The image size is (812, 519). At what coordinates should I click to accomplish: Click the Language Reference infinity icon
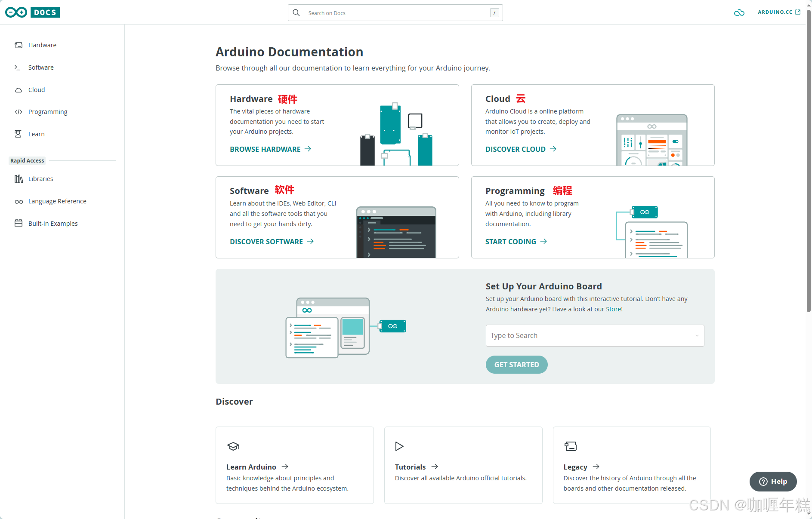pyautogui.click(x=19, y=202)
